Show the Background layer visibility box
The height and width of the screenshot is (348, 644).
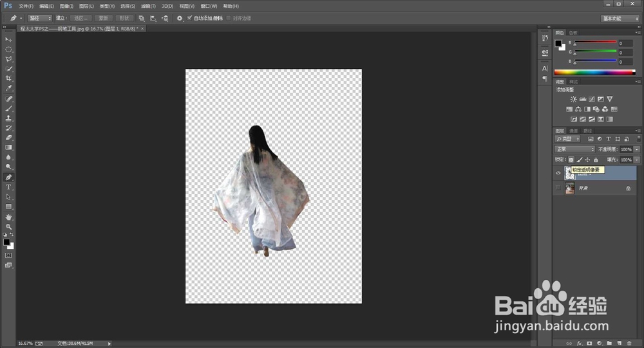tap(558, 188)
